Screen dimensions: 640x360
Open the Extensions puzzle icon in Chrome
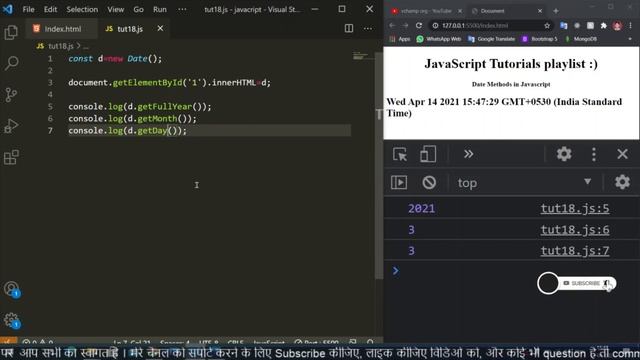click(603, 25)
